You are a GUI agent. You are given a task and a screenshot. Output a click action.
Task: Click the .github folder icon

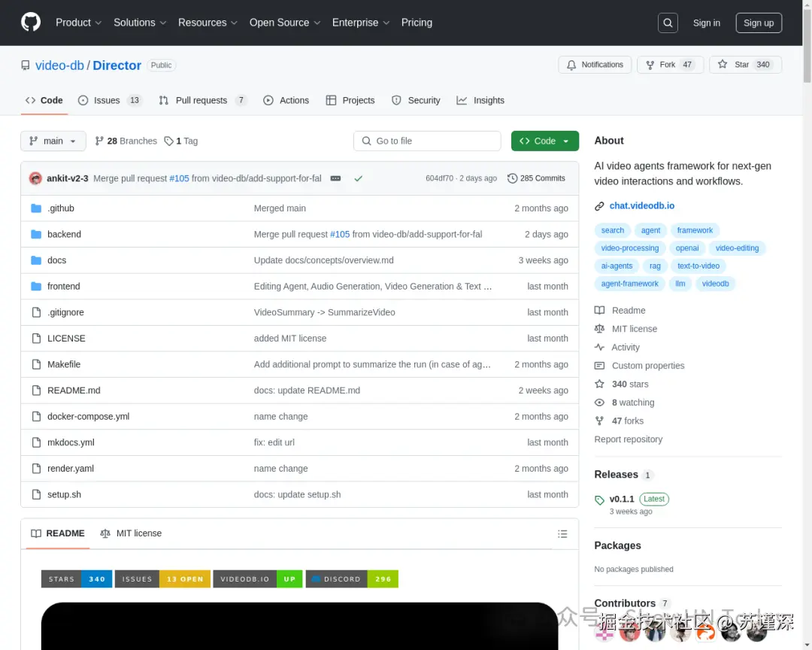pos(36,208)
